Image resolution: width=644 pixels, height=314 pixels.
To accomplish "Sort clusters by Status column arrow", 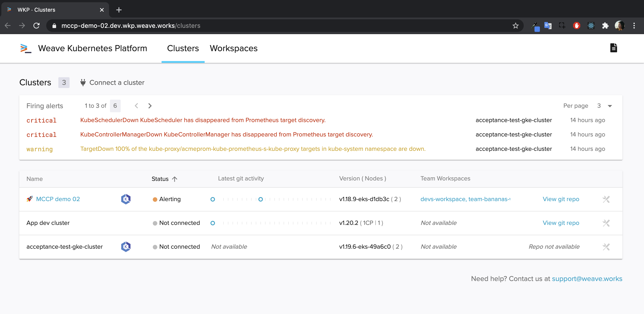I will pos(175,179).
